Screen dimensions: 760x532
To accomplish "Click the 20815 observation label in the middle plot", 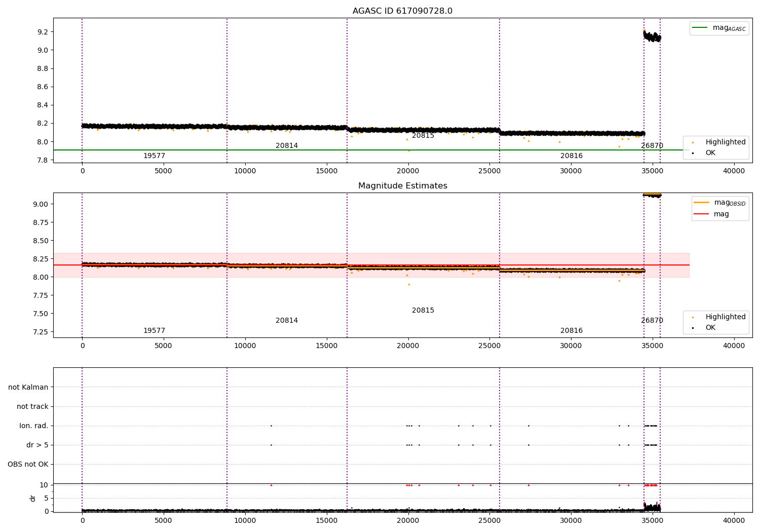I will [x=423, y=311].
